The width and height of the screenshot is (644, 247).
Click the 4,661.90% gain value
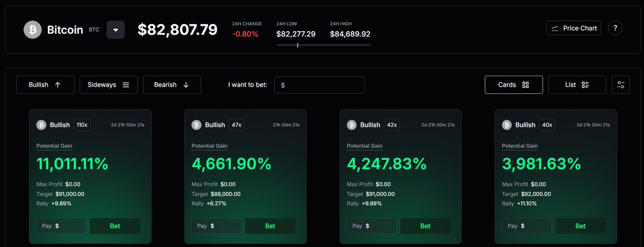click(231, 164)
